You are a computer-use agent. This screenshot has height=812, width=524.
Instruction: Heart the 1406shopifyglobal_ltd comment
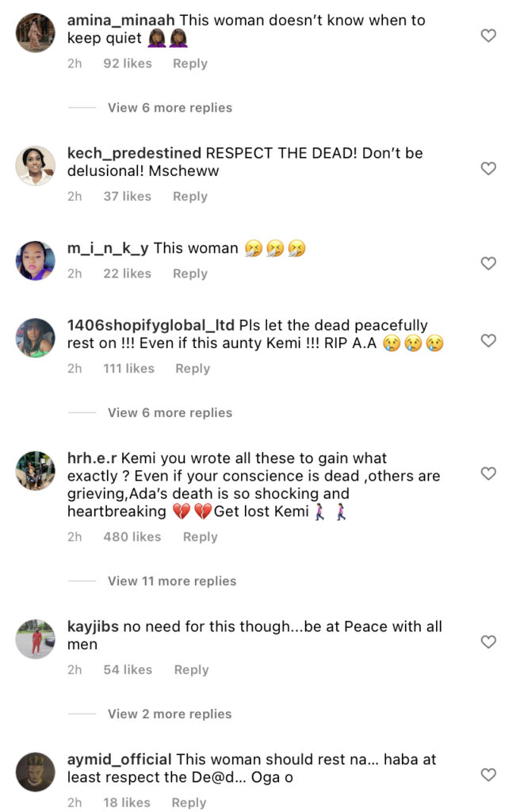(489, 340)
